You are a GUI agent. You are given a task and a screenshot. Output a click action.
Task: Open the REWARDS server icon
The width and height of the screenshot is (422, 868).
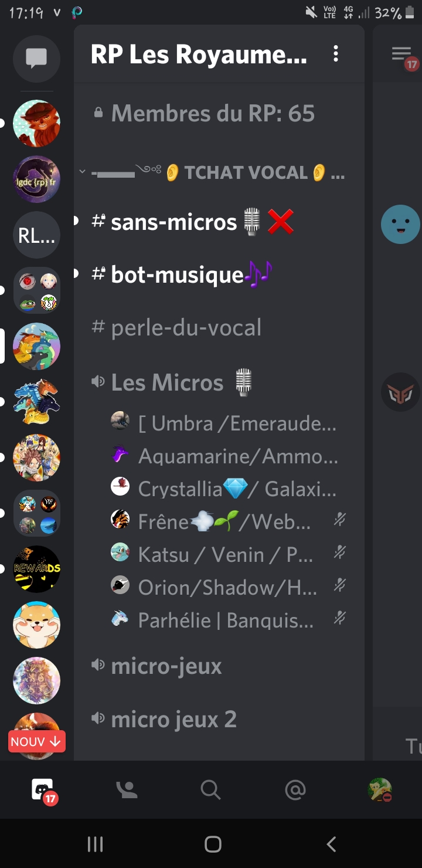click(36, 569)
